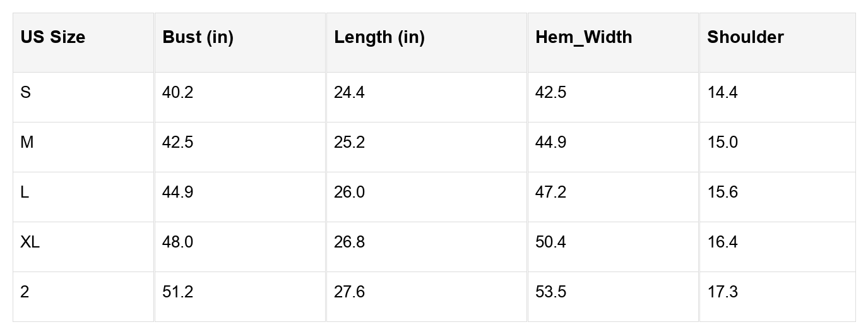Image resolution: width=868 pixels, height=334 pixels.
Task: Select the size L row label
Action: (25, 193)
